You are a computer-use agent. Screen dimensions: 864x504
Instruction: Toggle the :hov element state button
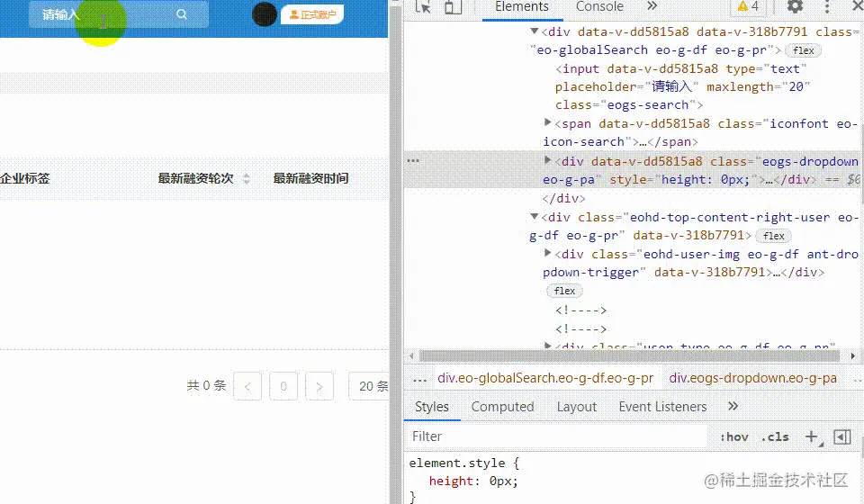pos(734,437)
